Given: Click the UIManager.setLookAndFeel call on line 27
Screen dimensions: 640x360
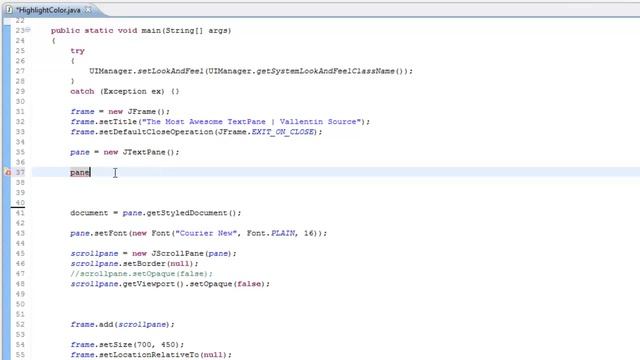Looking at the screenshot, I should [x=251, y=71].
